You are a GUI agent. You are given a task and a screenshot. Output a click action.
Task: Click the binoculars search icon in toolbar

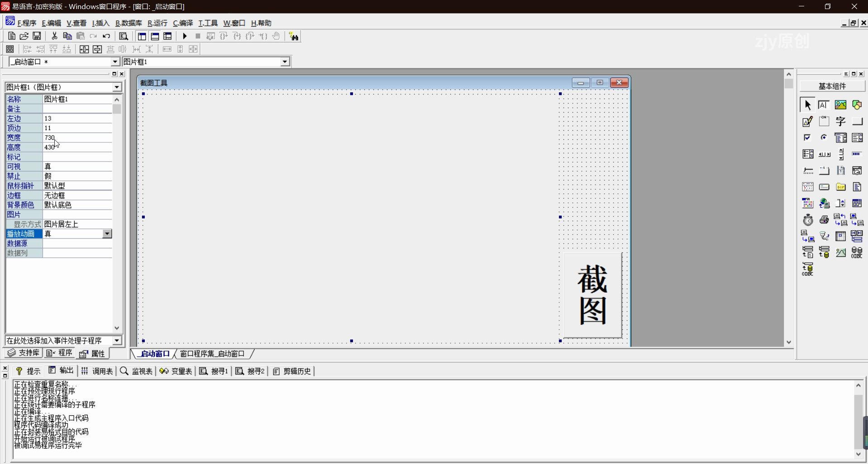[x=294, y=36]
